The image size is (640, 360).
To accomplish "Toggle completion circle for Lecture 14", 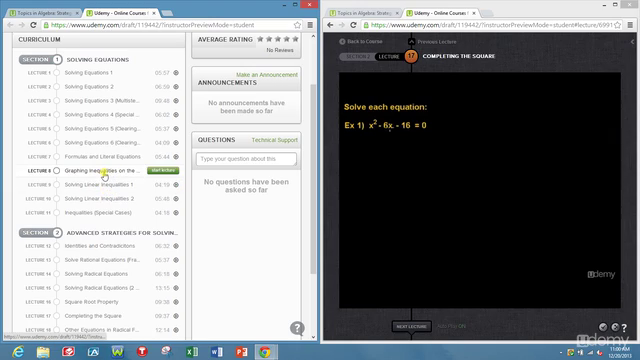I will [56, 274].
